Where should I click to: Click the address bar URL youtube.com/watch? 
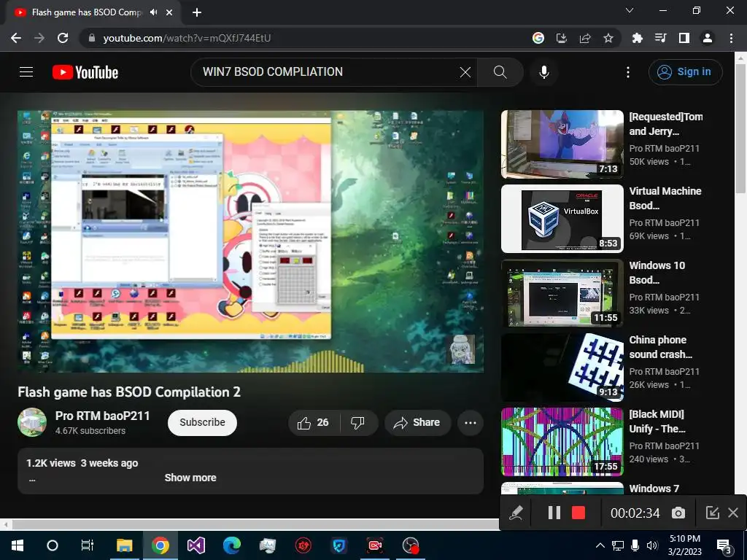[x=187, y=38]
